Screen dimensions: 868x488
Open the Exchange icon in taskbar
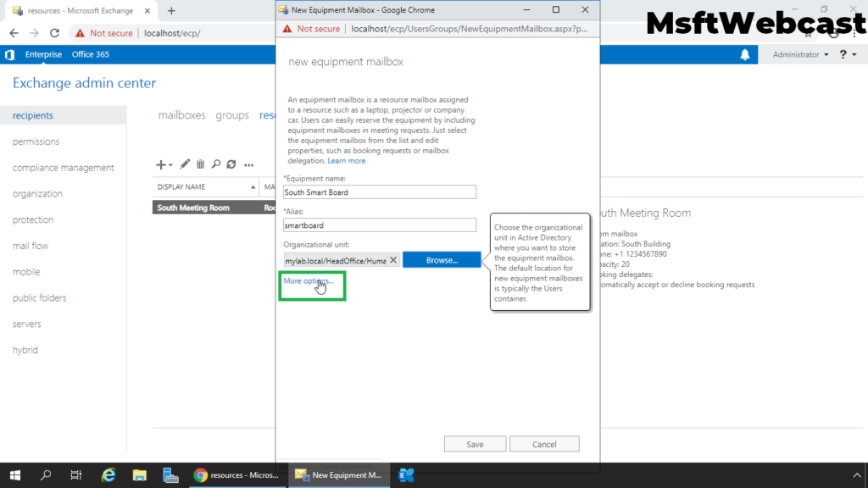pos(406,475)
